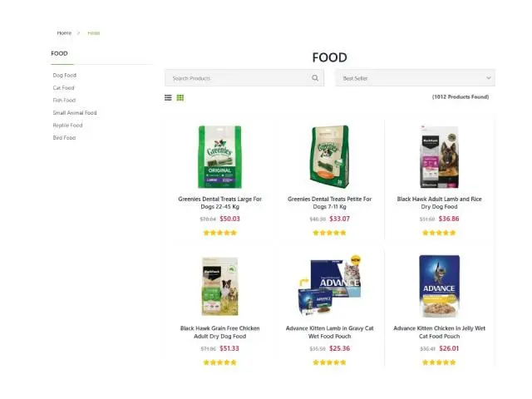Open the Best Seller sort dropdown
This screenshot has width=532, height=399.
click(x=416, y=78)
